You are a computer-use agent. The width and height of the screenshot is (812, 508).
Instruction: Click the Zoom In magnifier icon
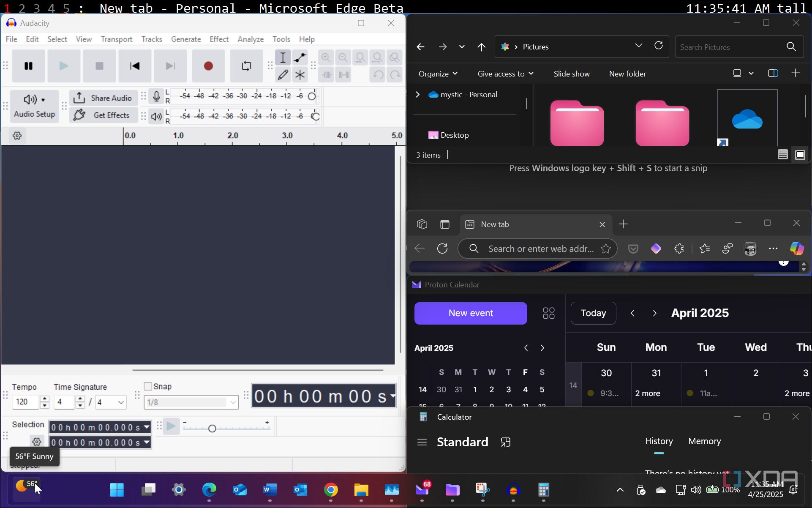[326, 57]
